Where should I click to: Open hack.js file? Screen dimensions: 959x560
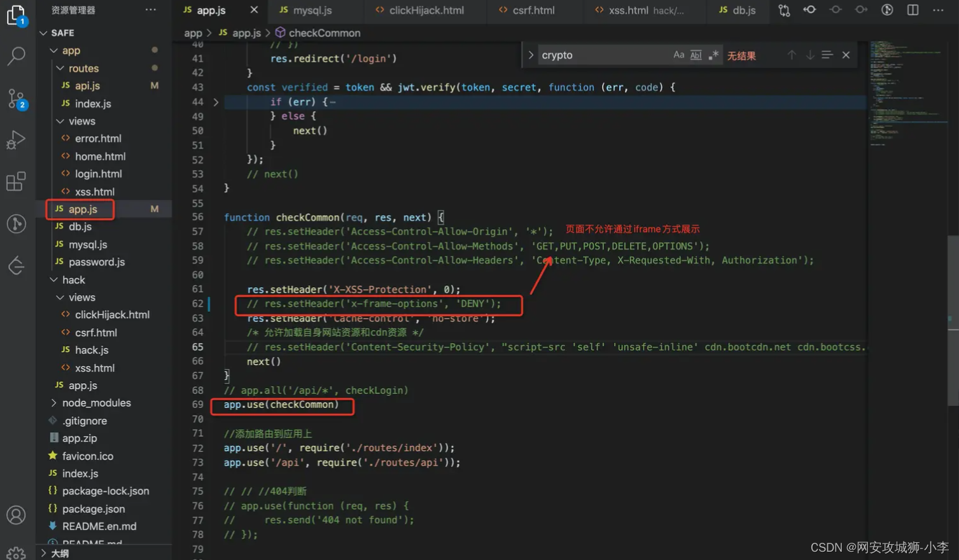coord(92,350)
